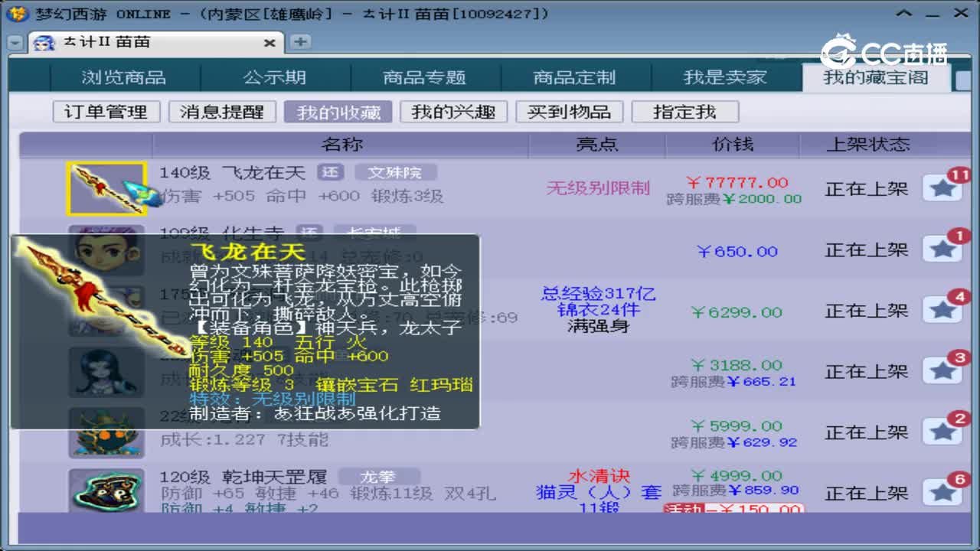Open the 商品专题 tab

tap(425, 77)
